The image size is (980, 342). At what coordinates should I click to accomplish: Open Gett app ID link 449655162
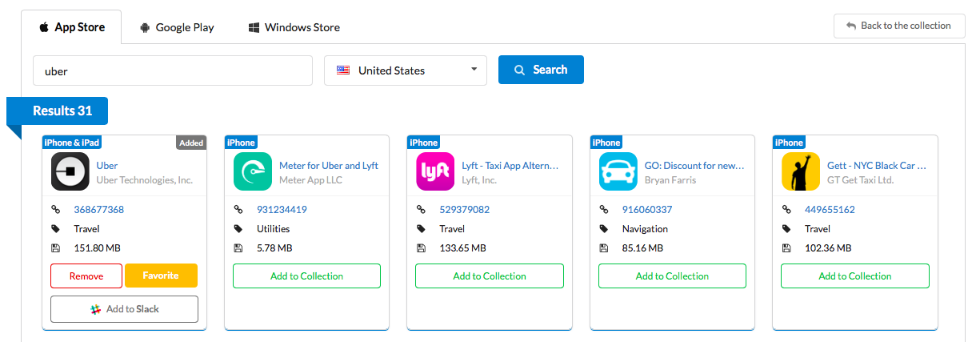click(x=830, y=210)
